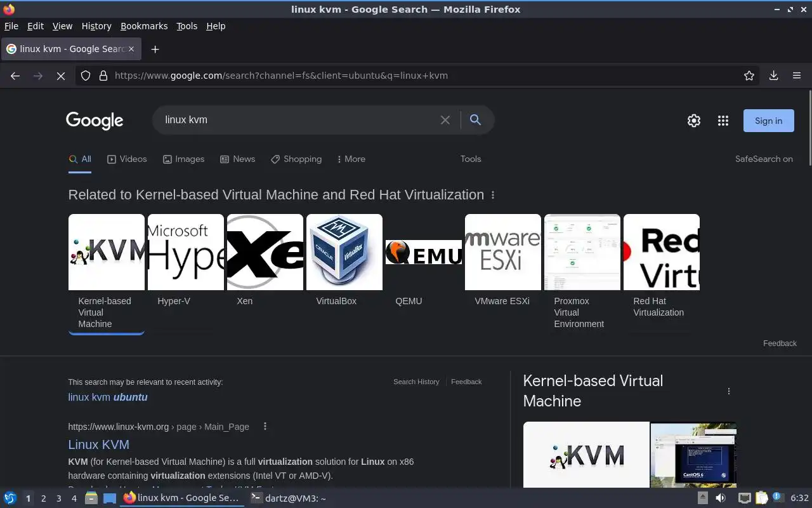This screenshot has height=508, width=812.
Task: Open the clipboard manager tray icon
Action: [761, 498]
